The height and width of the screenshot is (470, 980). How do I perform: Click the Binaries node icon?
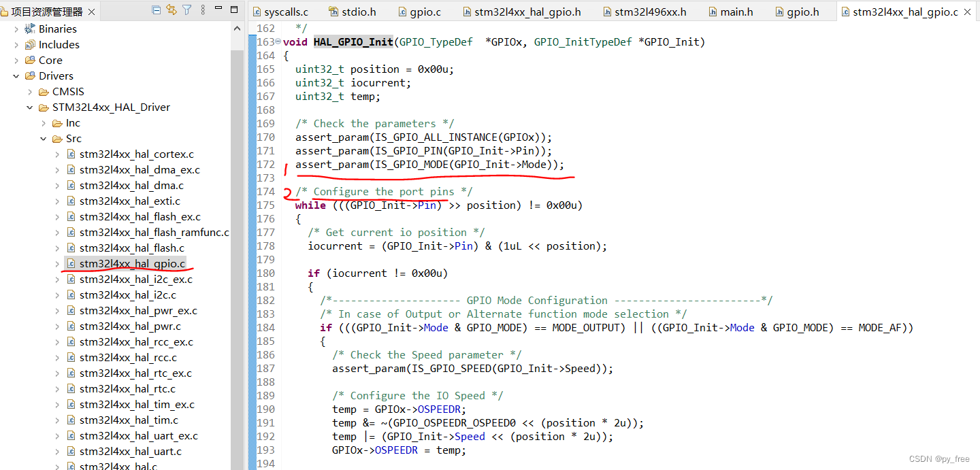(30, 29)
